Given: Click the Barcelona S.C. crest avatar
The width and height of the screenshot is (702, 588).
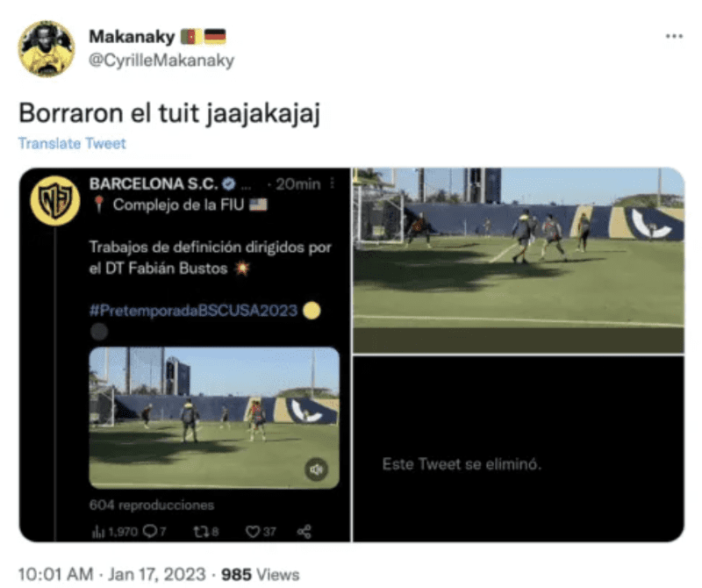Looking at the screenshot, I should click(55, 201).
